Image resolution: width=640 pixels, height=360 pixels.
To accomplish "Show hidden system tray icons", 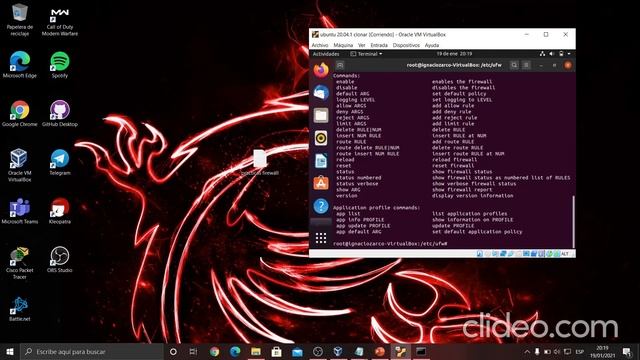I will pos(527,351).
